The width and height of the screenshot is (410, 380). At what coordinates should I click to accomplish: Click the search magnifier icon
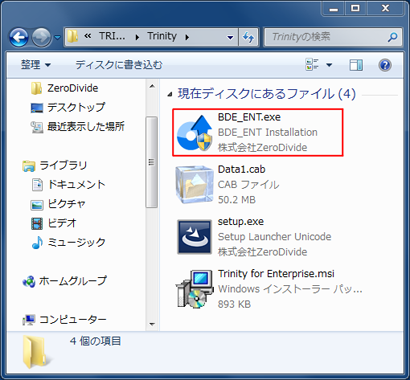(392, 37)
